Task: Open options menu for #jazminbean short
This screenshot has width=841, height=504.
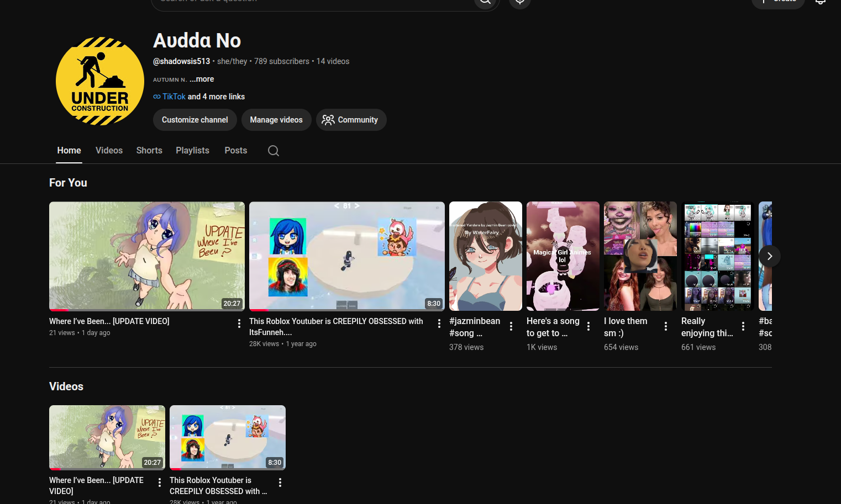Action: (x=511, y=326)
